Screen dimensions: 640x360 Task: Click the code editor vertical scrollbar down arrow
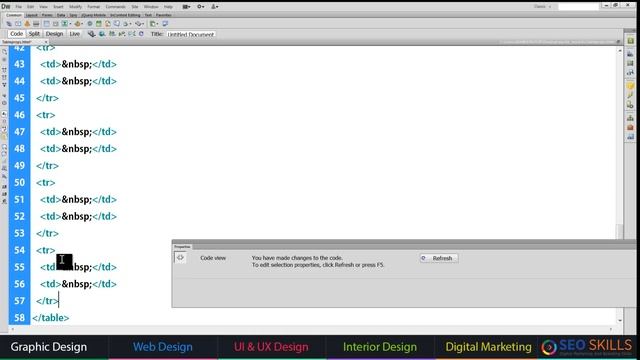tap(620, 320)
